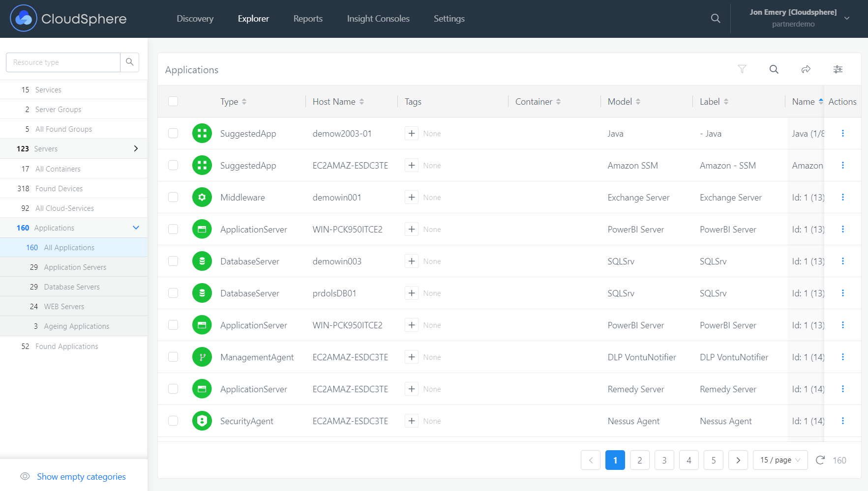The height and width of the screenshot is (491, 868).
Task: Open actions menu for Nessus Agent row
Action: (843, 421)
